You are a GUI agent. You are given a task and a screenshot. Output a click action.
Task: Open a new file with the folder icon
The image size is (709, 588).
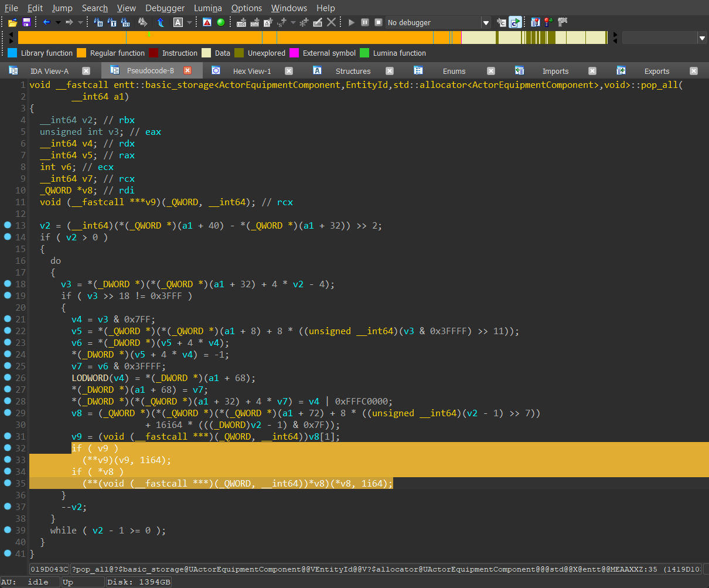point(12,22)
